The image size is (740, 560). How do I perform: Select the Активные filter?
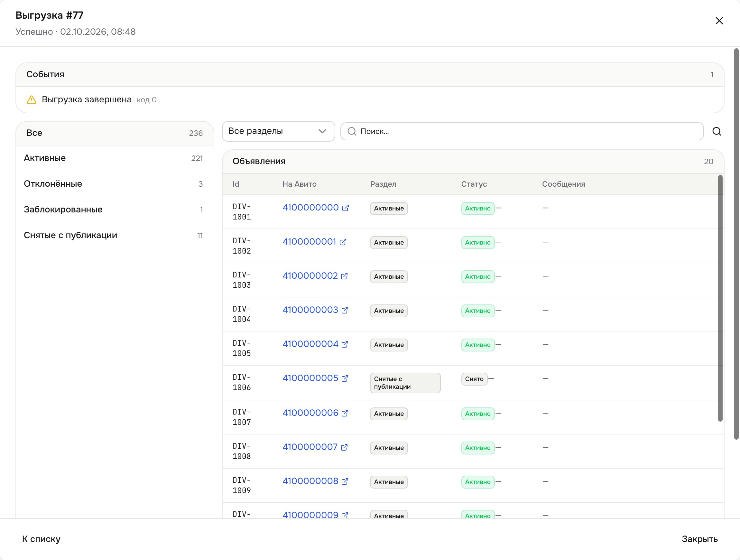pos(115,158)
